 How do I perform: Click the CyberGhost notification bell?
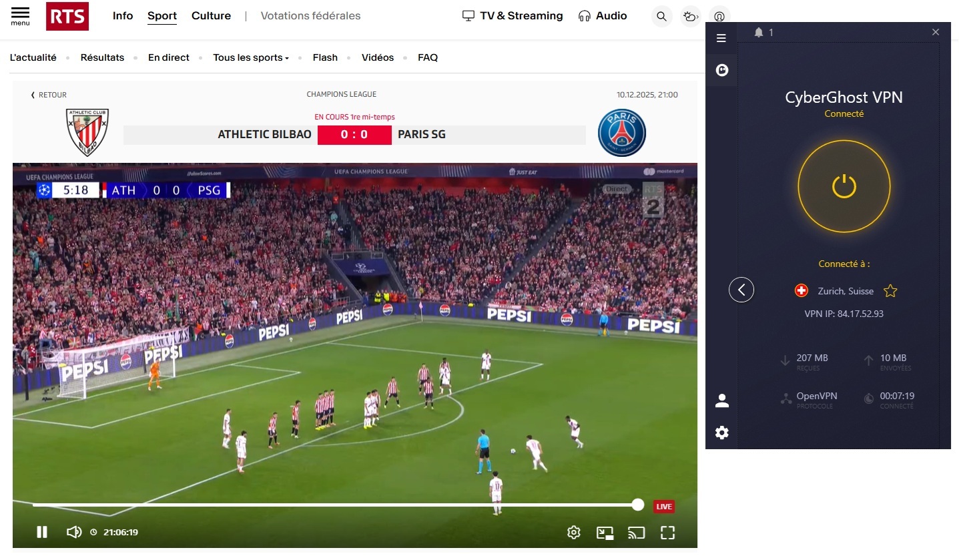pyautogui.click(x=760, y=31)
